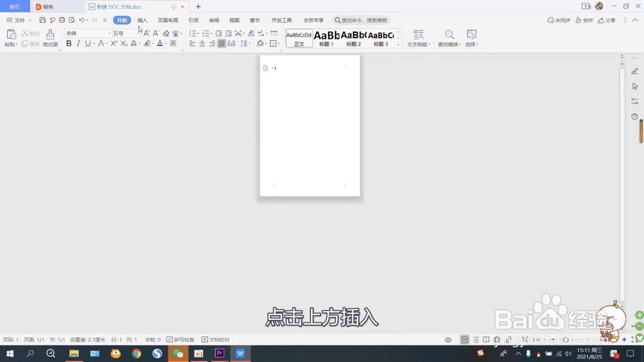Switch to reading layout (book) view in status bar
This screenshot has height=362, width=644.
[486, 340]
